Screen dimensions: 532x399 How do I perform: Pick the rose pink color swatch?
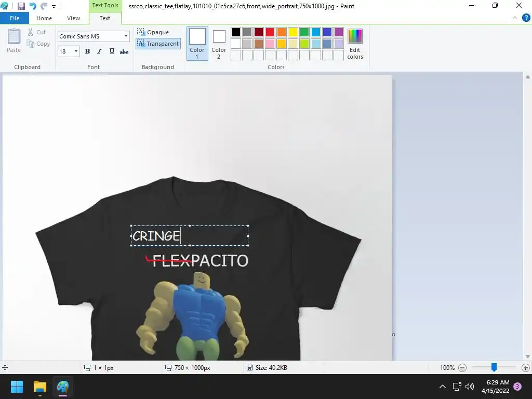(270, 44)
